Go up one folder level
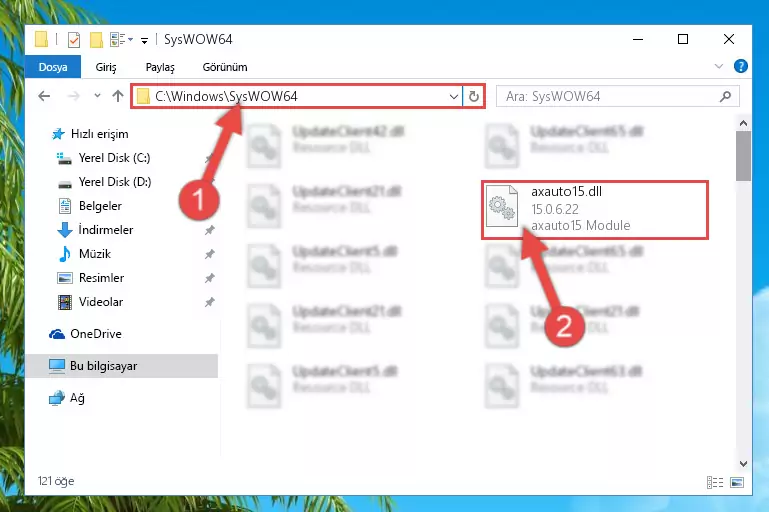The height and width of the screenshot is (512, 769). pyautogui.click(x=118, y=96)
